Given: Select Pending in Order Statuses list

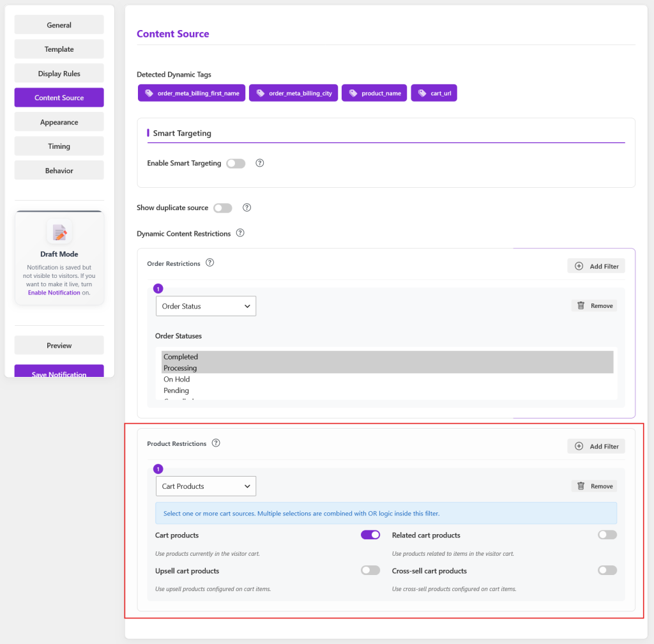Looking at the screenshot, I should tap(387, 390).
